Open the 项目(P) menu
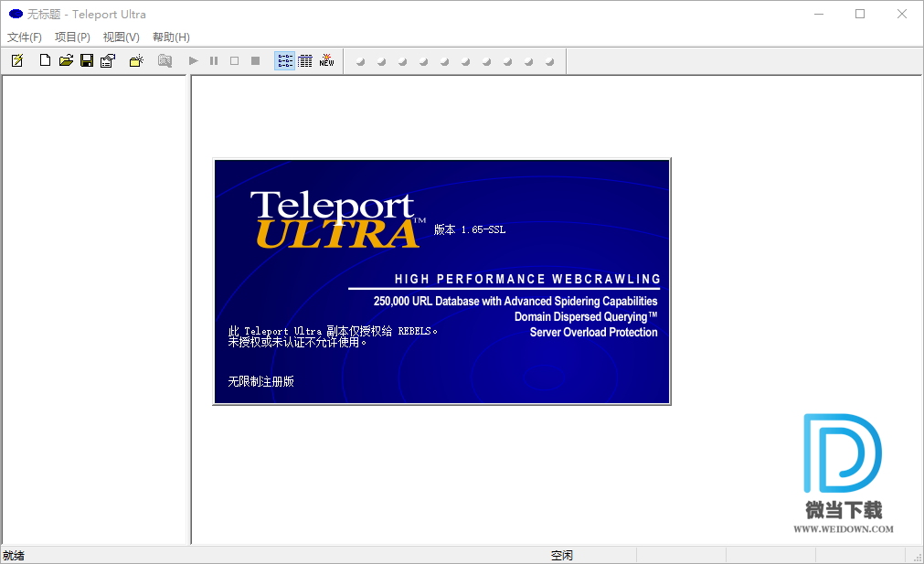 (x=72, y=37)
